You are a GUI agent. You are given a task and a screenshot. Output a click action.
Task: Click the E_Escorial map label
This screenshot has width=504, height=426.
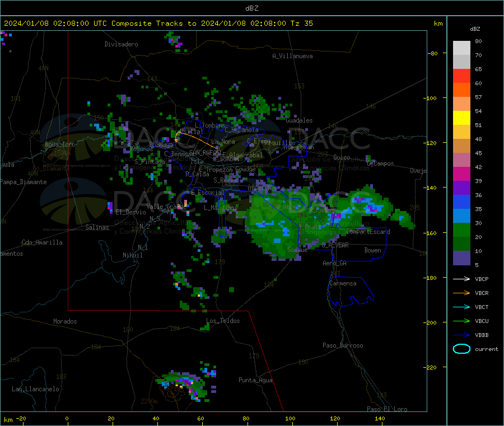[x=208, y=193]
